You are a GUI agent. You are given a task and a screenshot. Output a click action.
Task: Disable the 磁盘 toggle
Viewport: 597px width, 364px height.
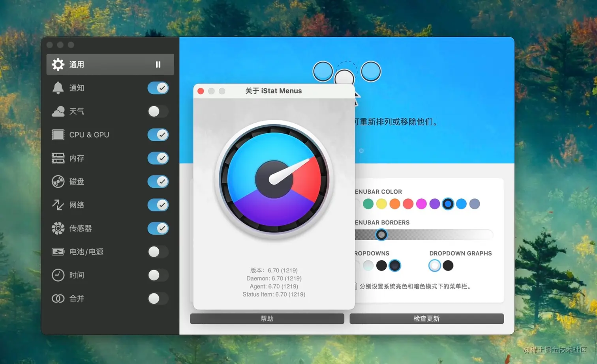158,181
